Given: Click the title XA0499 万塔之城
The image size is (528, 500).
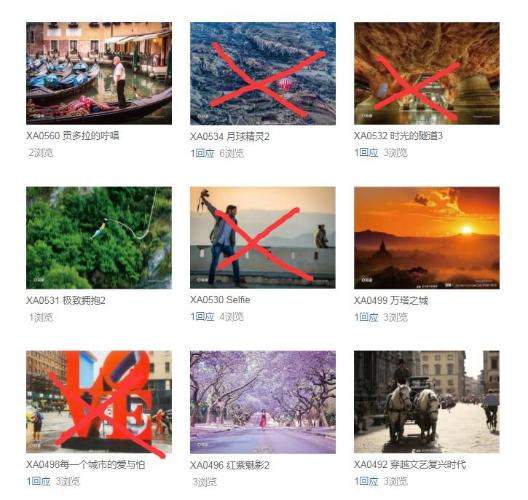Looking at the screenshot, I should pos(391,300).
